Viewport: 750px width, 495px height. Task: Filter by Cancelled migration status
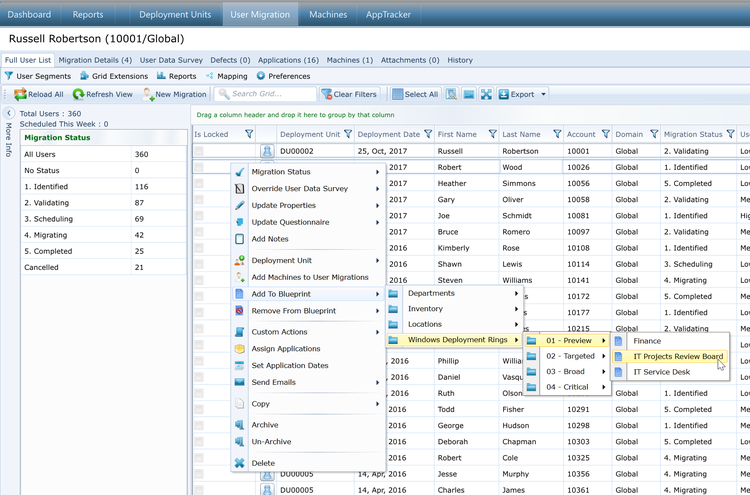coord(103,267)
